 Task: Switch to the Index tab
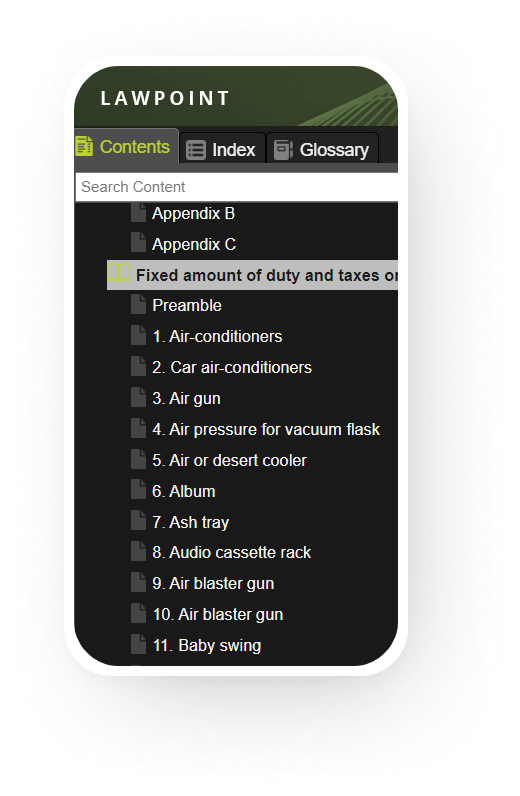(222, 149)
